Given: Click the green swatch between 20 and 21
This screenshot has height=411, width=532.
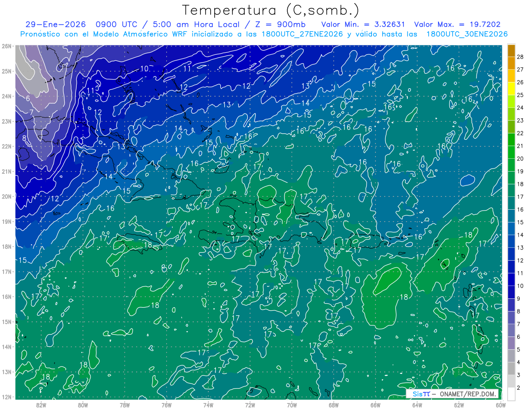Looking at the screenshot, I should point(511,152).
